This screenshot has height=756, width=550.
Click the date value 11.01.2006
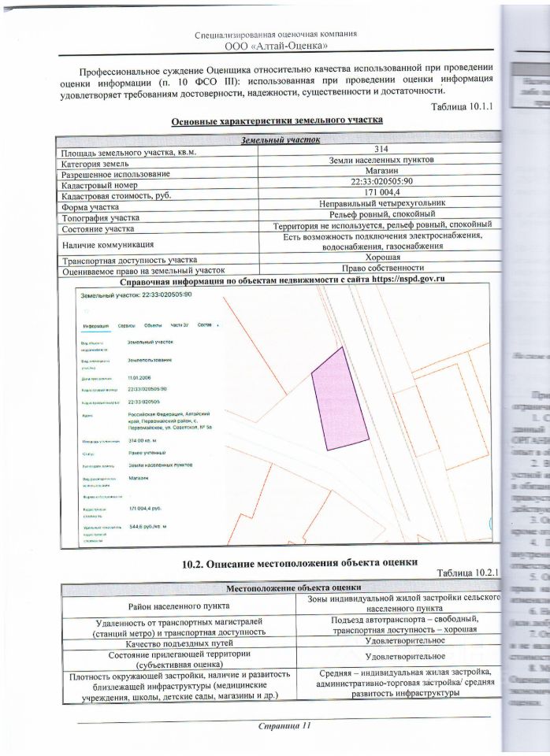(139, 378)
